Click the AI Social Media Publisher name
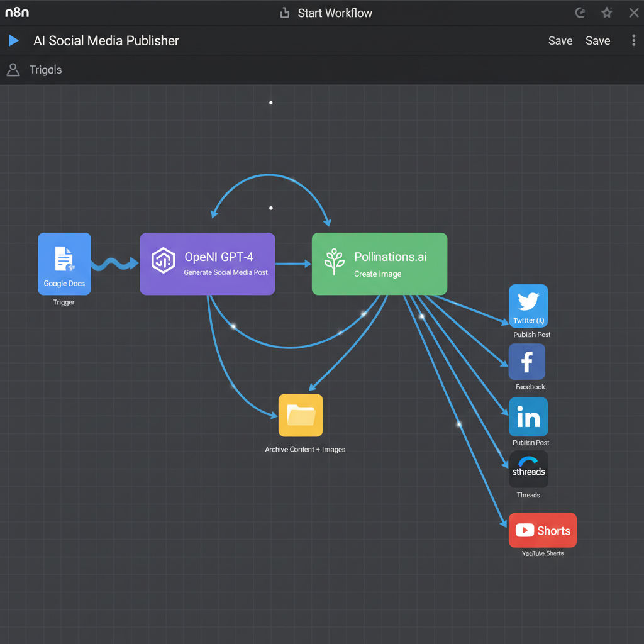644x644 pixels. pos(106,40)
